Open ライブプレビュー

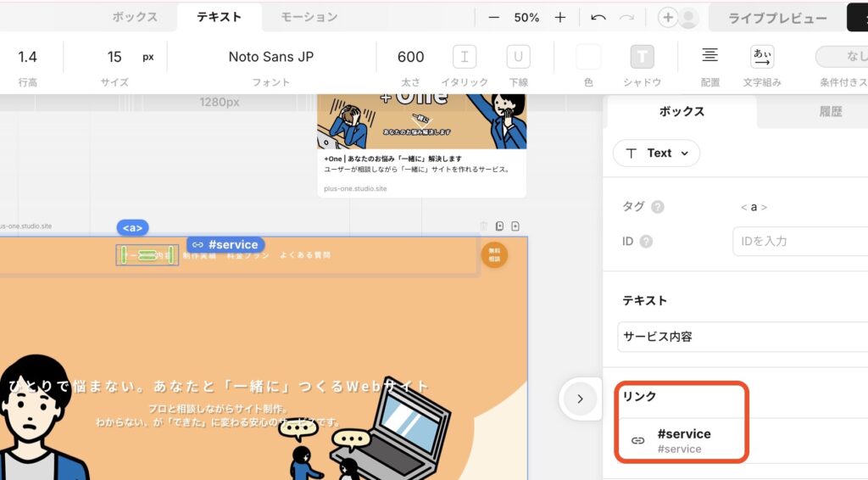(x=777, y=19)
